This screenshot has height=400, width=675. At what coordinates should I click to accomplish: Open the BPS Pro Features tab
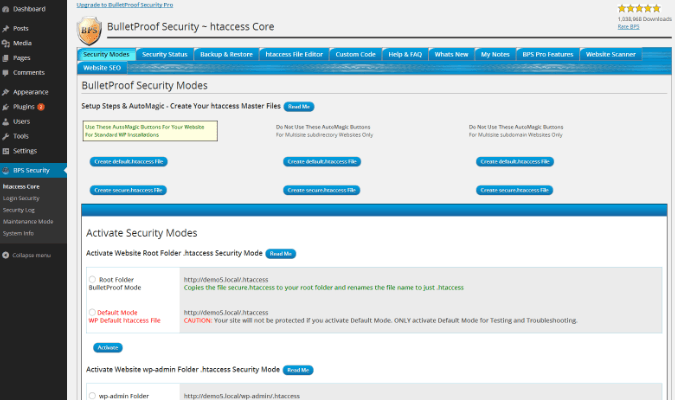548,54
